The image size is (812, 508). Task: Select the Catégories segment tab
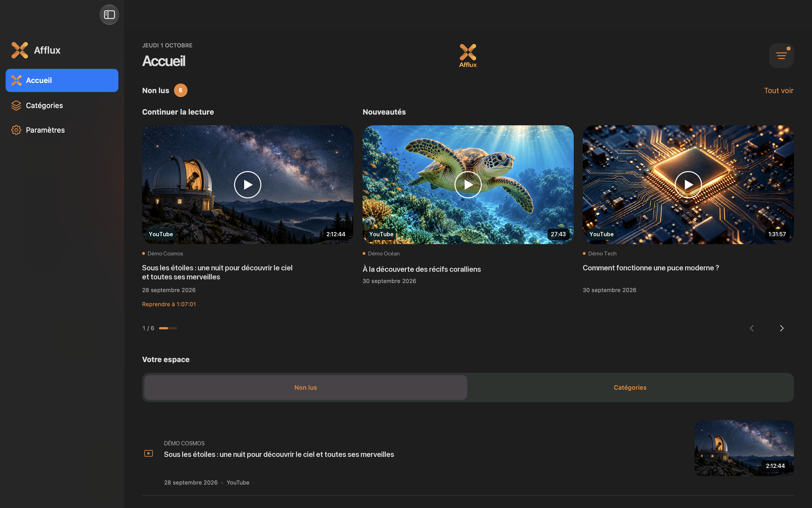[x=630, y=387]
